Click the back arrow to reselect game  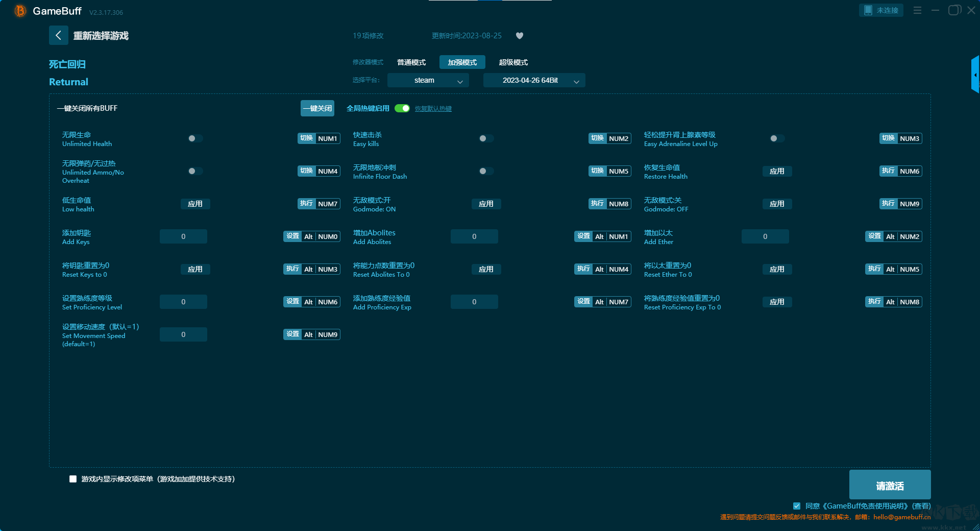(x=58, y=35)
